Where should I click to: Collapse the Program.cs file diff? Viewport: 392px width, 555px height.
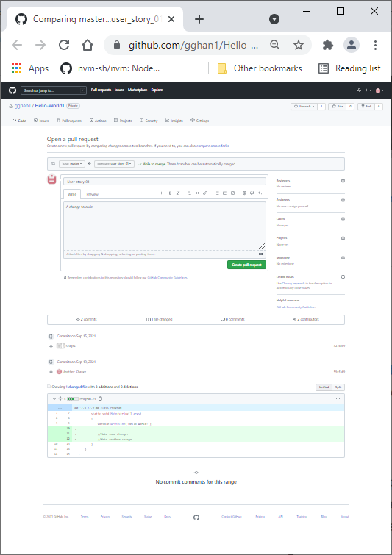tap(54, 399)
